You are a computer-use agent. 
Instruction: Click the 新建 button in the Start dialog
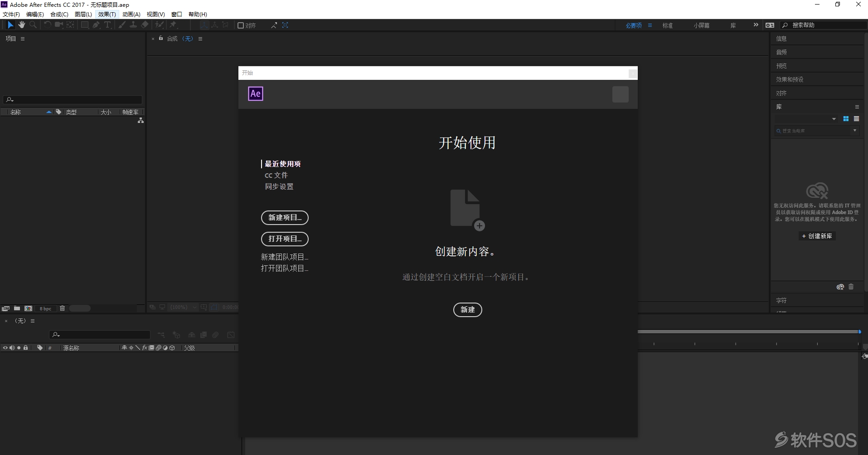468,310
